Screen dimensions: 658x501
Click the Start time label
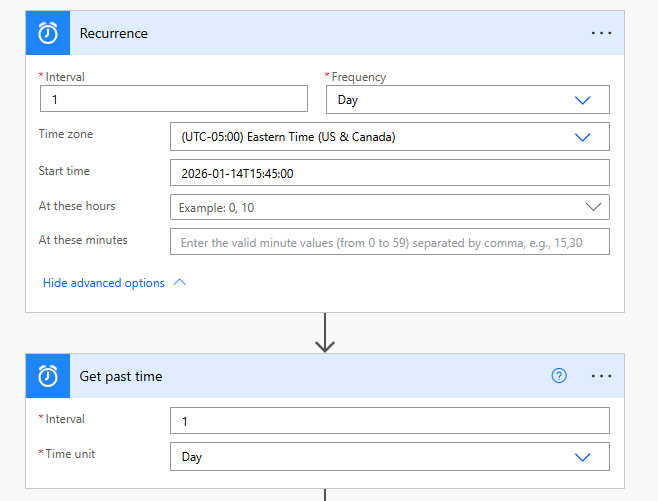[x=64, y=171]
